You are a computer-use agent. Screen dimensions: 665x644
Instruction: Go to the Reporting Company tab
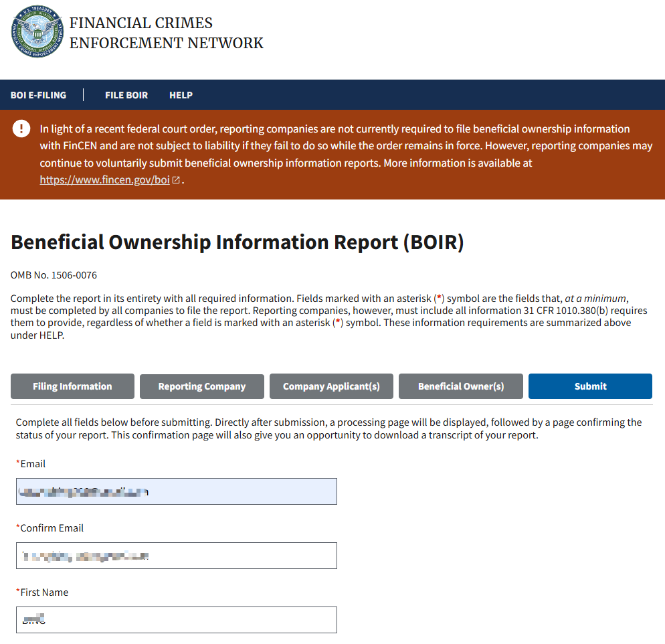[201, 386]
